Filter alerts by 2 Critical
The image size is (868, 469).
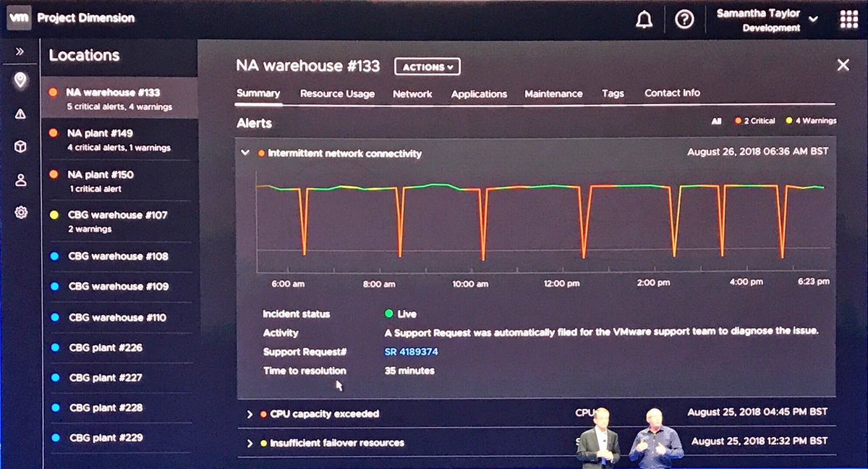(756, 121)
